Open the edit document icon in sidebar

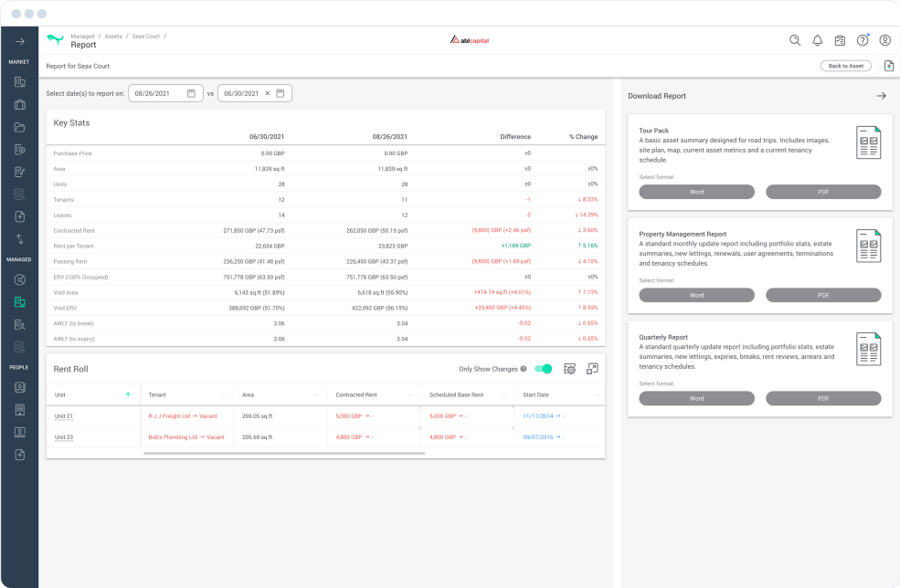[x=19, y=172]
